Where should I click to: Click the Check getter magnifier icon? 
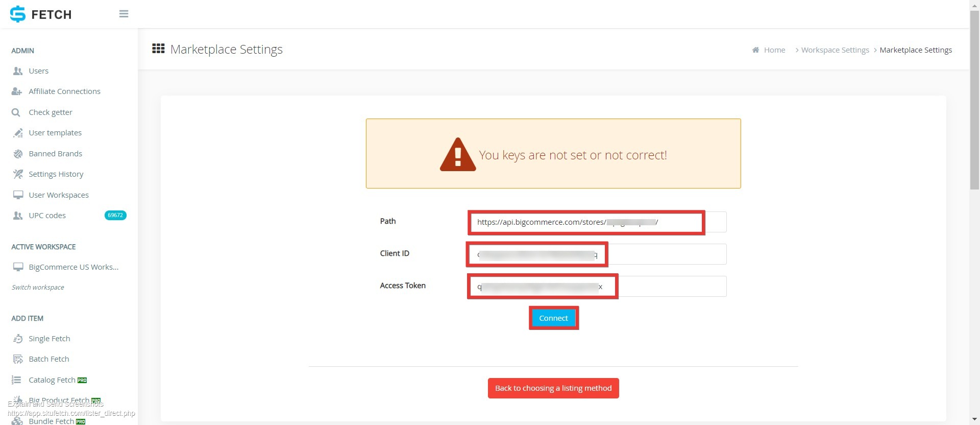click(16, 112)
